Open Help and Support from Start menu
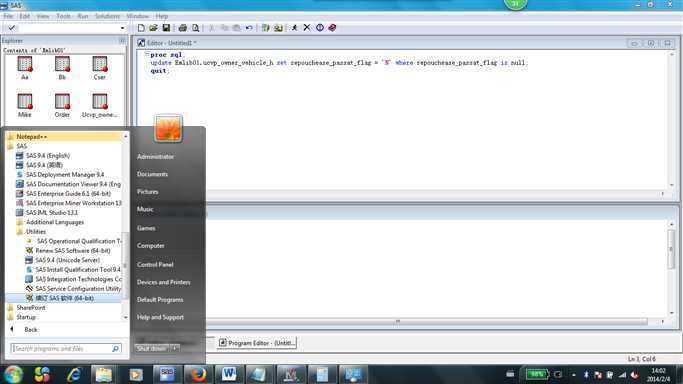Image resolution: width=683 pixels, height=384 pixels. (x=160, y=317)
